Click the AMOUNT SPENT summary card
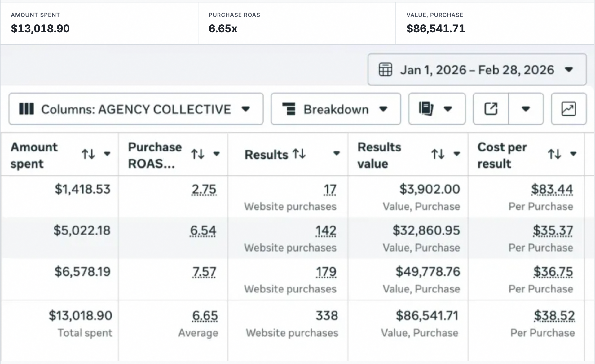The width and height of the screenshot is (595, 364). click(99, 23)
